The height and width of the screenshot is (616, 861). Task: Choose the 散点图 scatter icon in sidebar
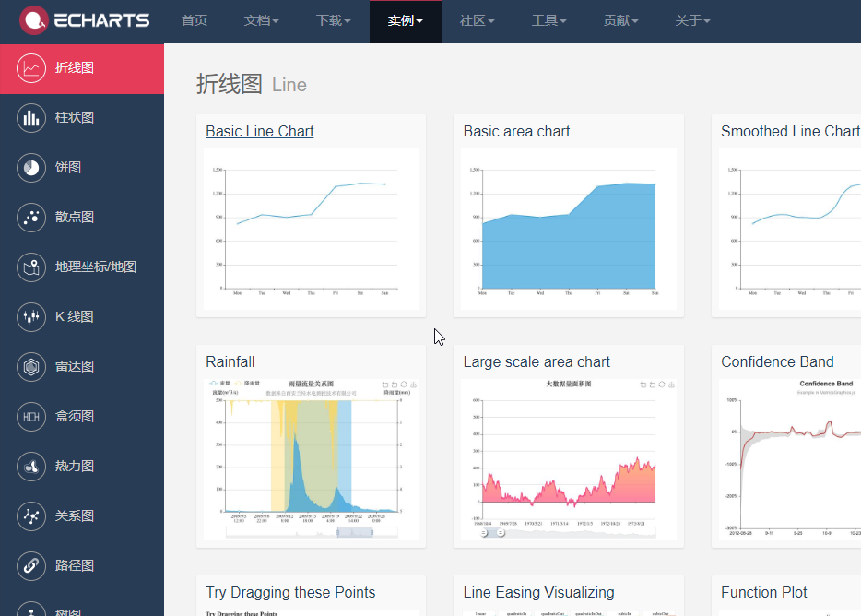click(31, 218)
